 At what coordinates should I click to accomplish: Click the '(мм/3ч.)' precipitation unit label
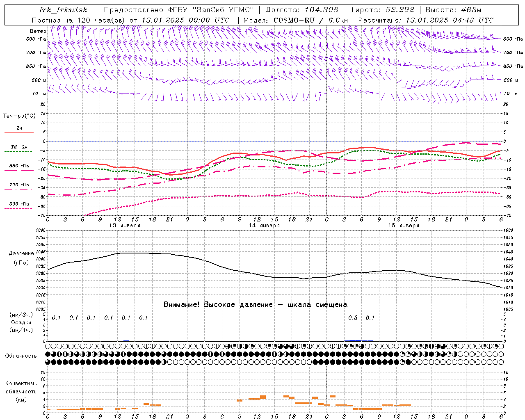pyautogui.click(x=21, y=315)
